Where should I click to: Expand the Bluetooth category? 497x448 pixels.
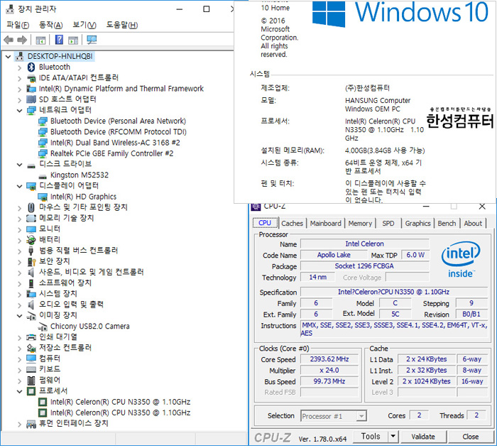click(20, 67)
